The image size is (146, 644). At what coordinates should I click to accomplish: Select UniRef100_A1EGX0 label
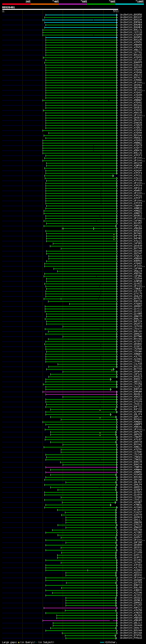pos(131,573)
